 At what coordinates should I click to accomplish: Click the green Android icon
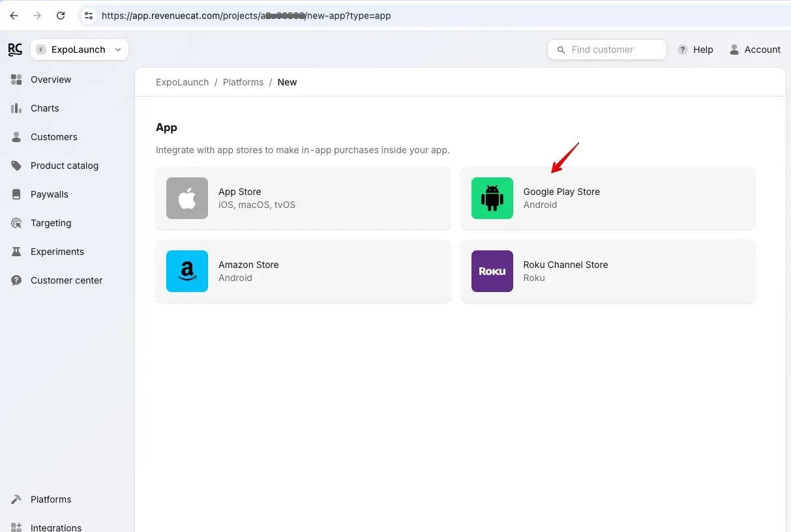point(492,198)
